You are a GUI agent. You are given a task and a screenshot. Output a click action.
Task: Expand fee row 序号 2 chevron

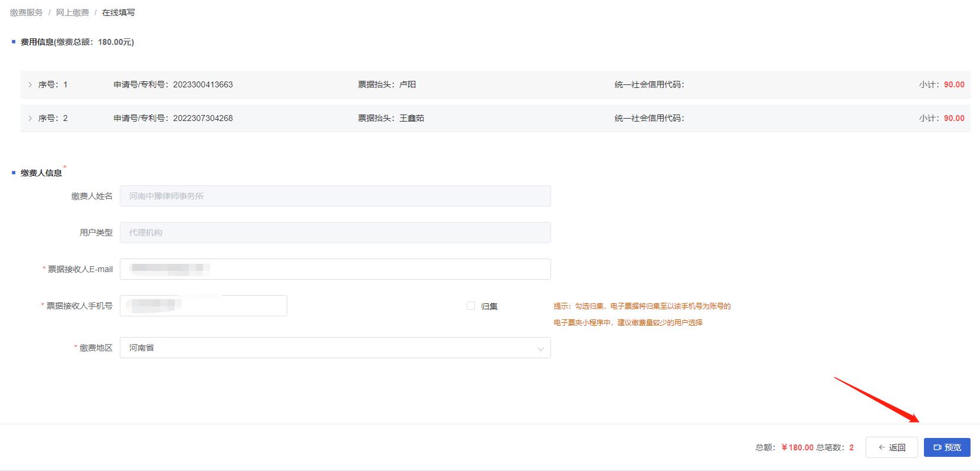tap(30, 118)
